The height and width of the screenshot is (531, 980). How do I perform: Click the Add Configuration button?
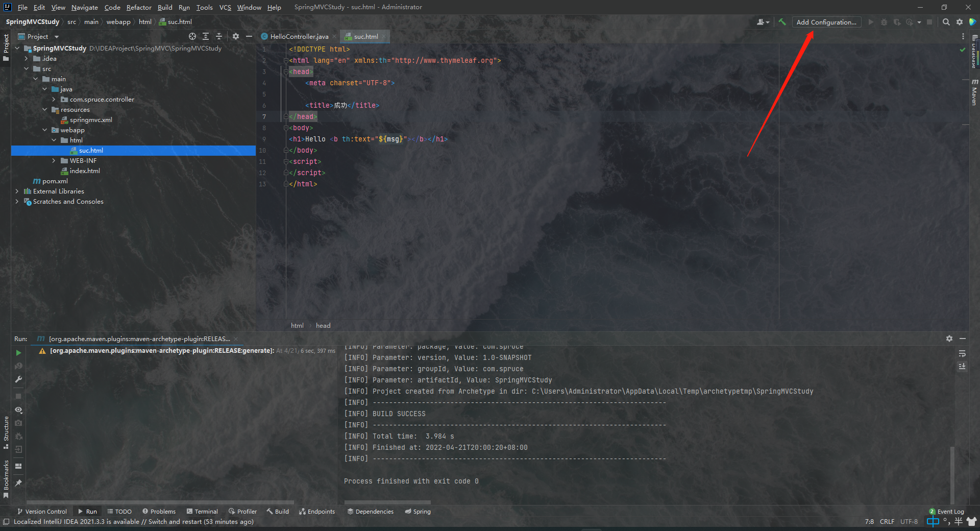pyautogui.click(x=826, y=22)
